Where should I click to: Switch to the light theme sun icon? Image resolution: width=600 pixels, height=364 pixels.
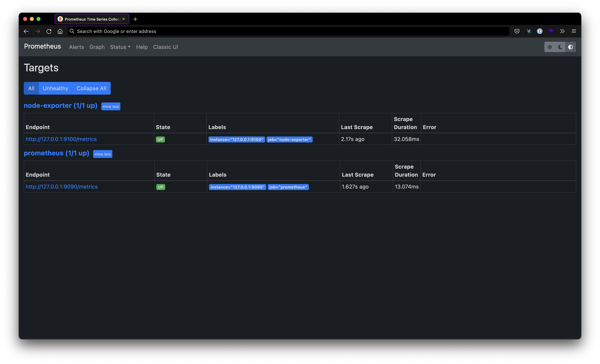point(550,47)
